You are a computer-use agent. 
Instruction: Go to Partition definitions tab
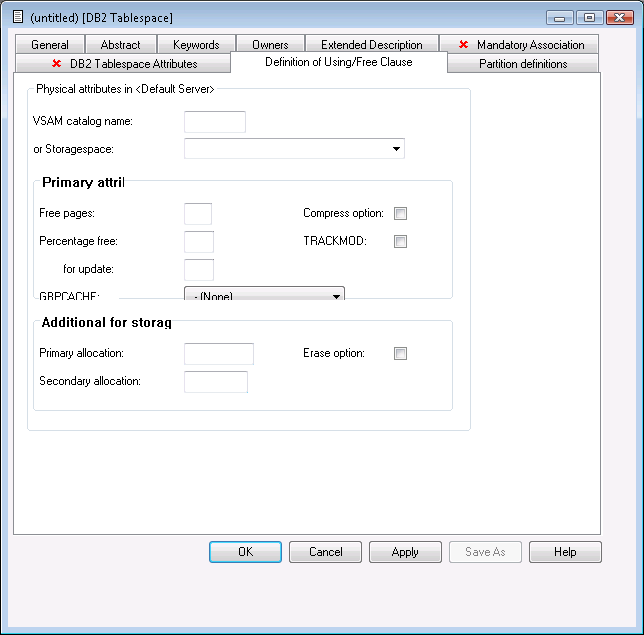523,64
